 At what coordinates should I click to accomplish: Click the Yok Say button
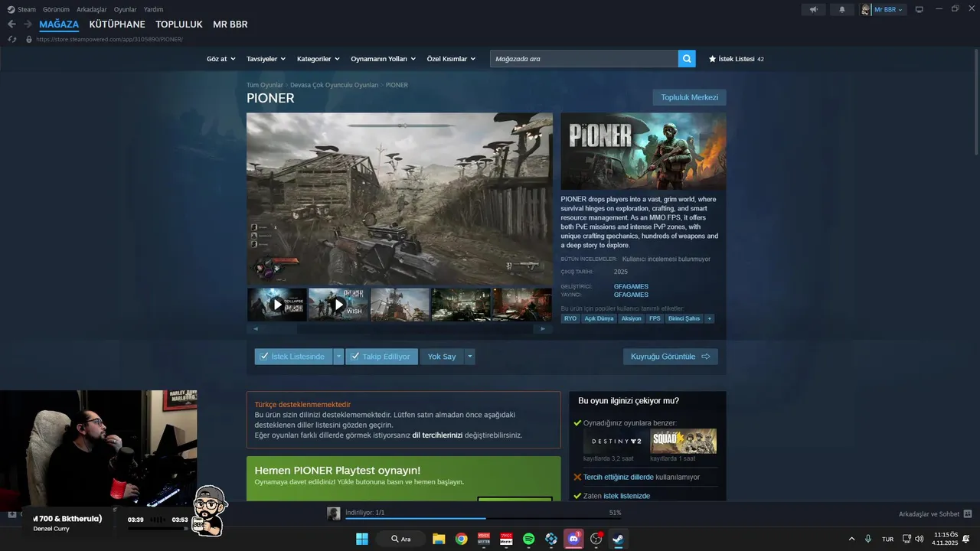click(442, 357)
